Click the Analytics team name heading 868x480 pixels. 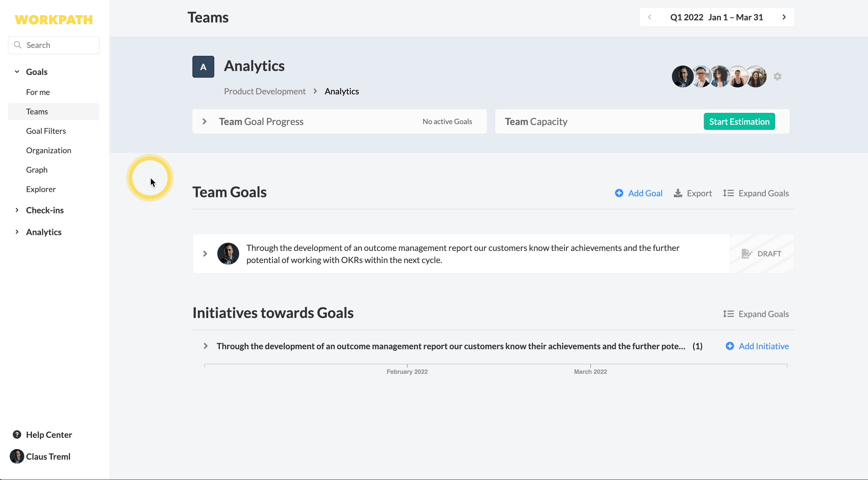coord(254,66)
